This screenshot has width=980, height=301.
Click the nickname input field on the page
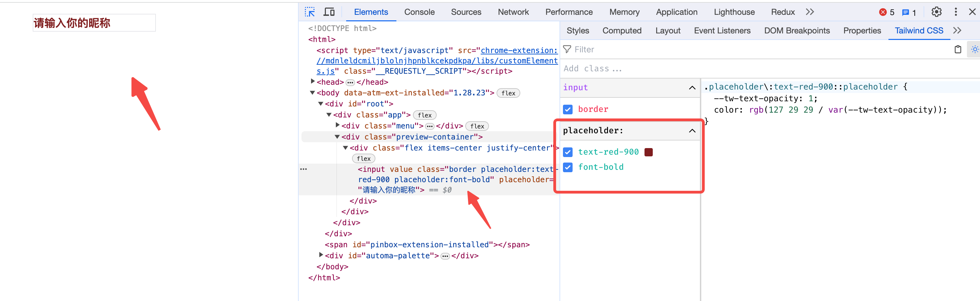click(94, 23)
